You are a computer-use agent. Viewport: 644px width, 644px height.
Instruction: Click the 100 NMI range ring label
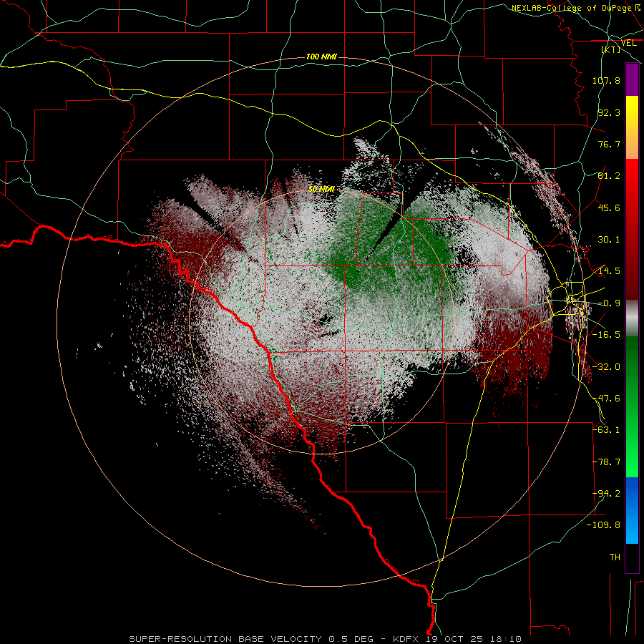(321, 57)
